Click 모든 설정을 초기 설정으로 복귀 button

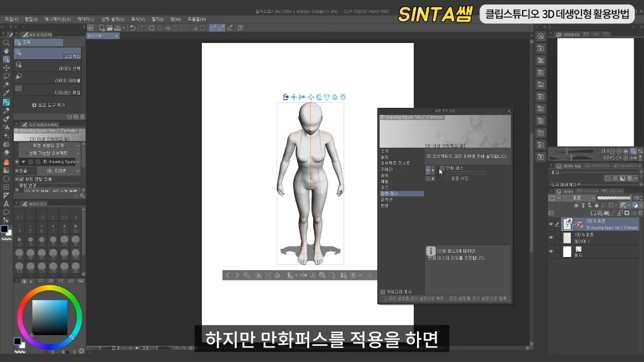click(413, 298)
